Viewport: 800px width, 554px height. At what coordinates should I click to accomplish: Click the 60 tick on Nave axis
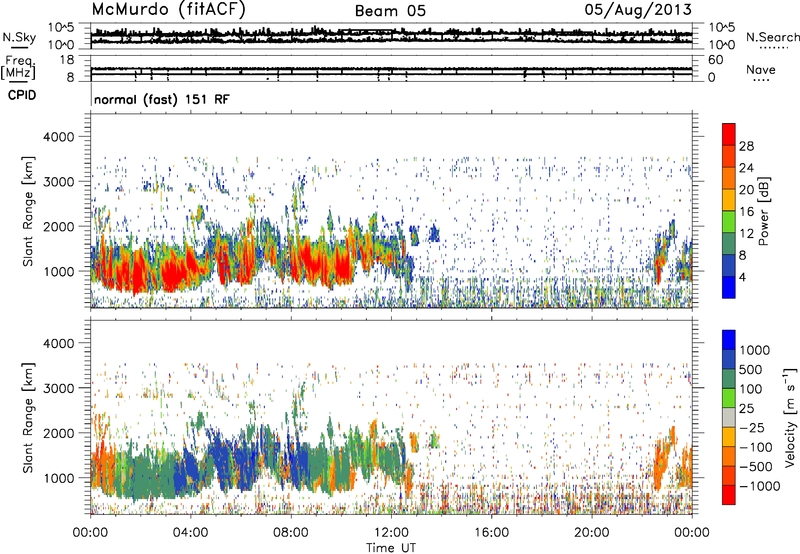[x=716, y=60]
